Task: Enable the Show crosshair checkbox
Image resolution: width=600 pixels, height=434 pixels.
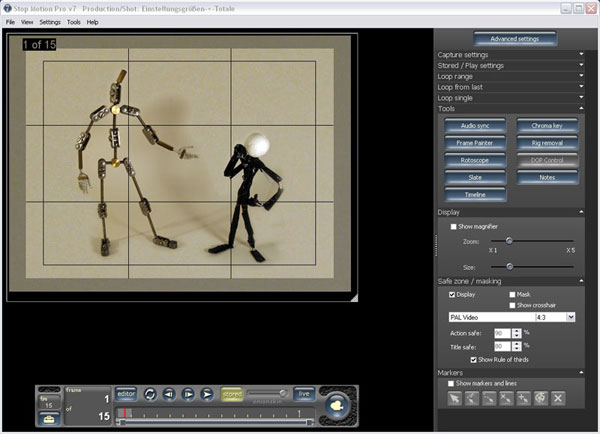Action: click(512, 305)
